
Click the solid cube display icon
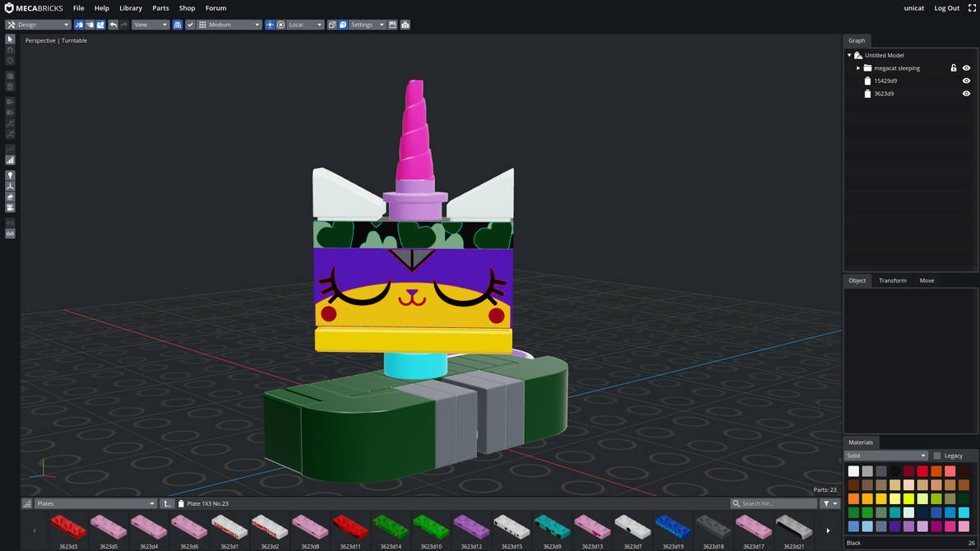click(343, 25)
